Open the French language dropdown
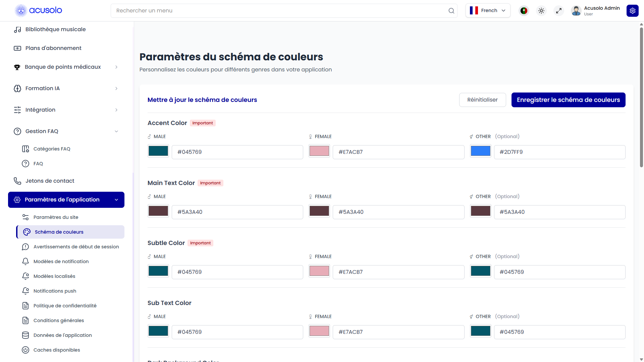644x362 pixels. click(488, 11)
